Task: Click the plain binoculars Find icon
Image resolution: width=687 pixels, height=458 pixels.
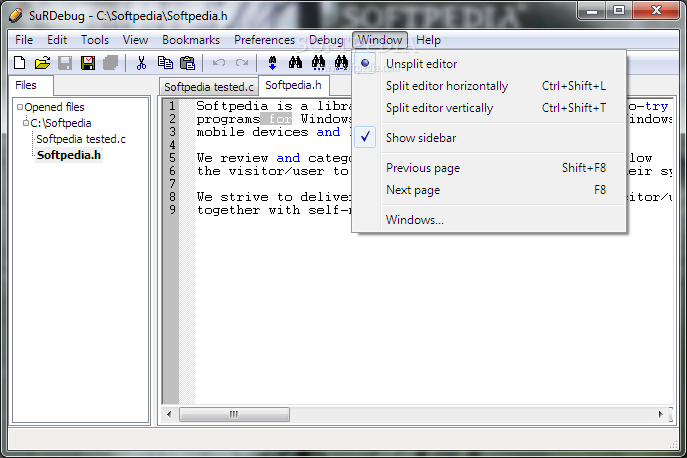Action: coord(295,63)
